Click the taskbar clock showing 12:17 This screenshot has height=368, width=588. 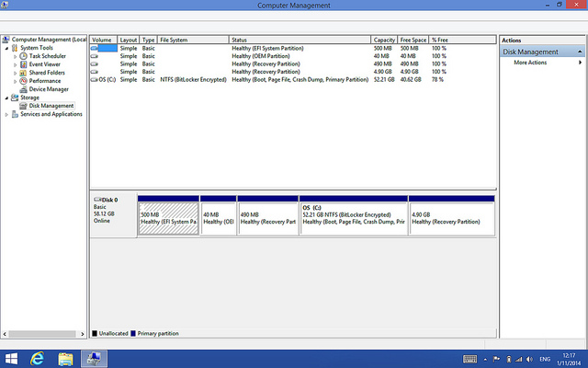click(569, 359)
